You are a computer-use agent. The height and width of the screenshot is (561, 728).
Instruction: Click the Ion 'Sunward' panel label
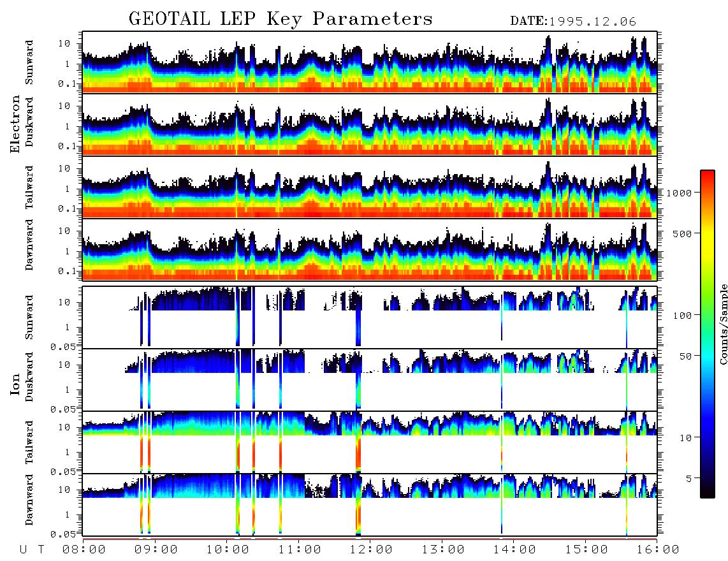29,317
